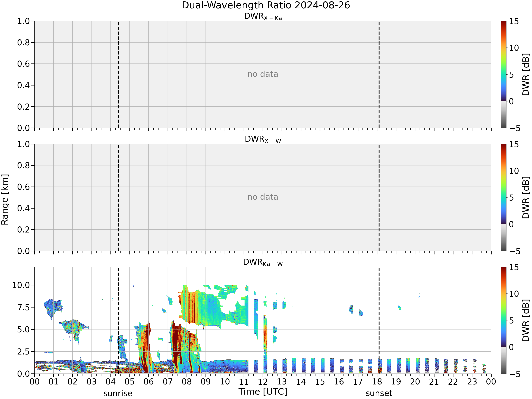
Task: Click the 7.5 km range tick label
Action: (x=24, y=307)
